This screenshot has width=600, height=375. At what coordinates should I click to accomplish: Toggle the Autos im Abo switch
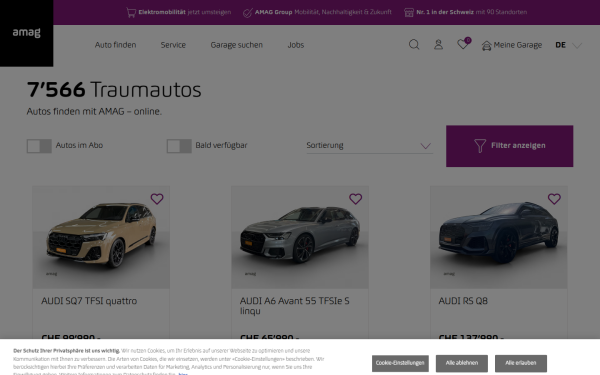tap(39, 146)
